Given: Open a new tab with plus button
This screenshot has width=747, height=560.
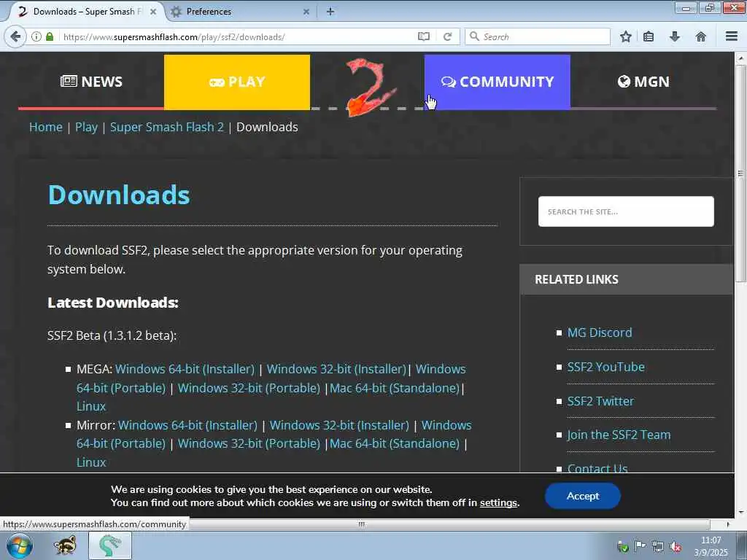Looking at the screenshot, I should [x=330, y=12].
